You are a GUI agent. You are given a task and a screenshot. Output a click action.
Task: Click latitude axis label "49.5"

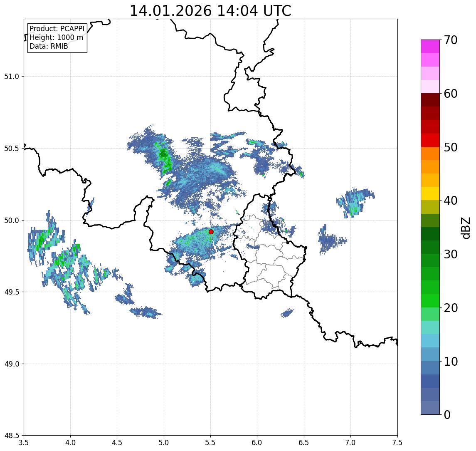tap(12, 292)
